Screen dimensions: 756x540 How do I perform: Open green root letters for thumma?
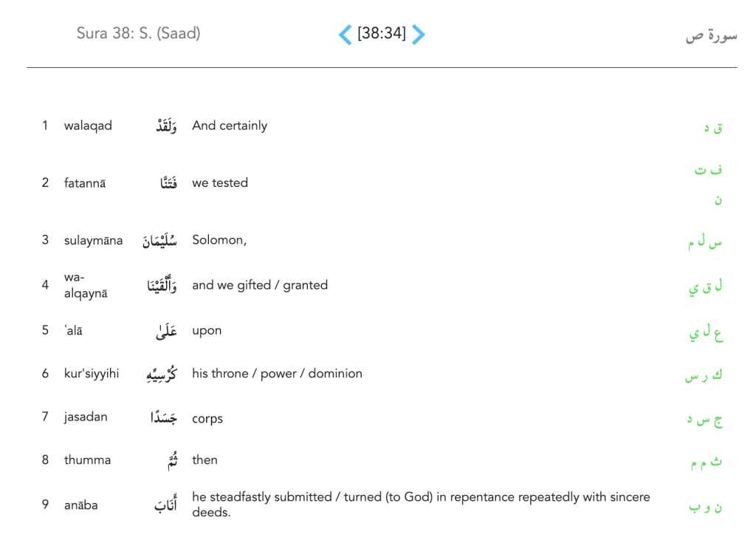click(706, 462)
